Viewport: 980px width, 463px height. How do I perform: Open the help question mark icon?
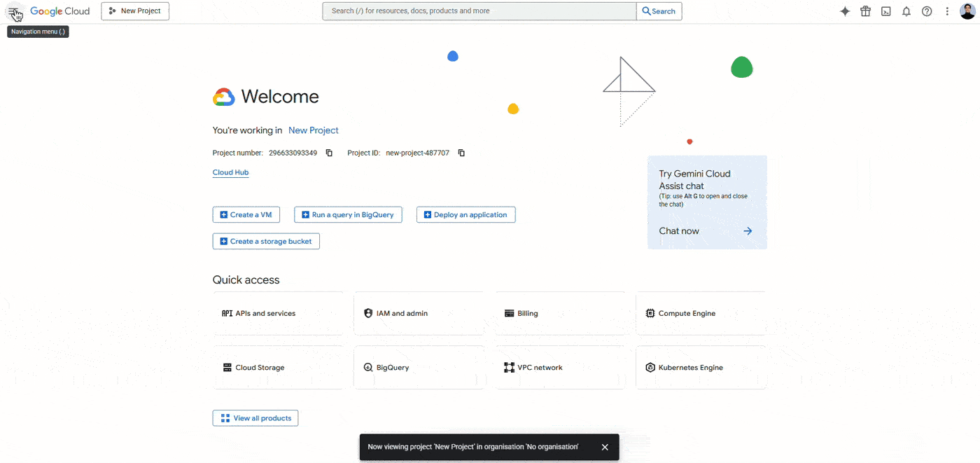point(926,11)
